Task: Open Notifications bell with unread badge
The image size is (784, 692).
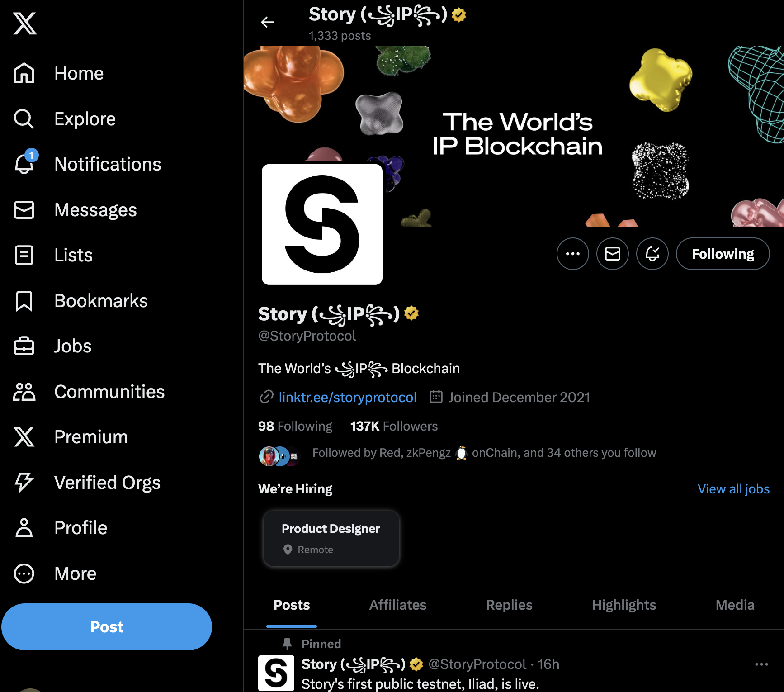Action: pyautogui.click(x=24, y=163)
